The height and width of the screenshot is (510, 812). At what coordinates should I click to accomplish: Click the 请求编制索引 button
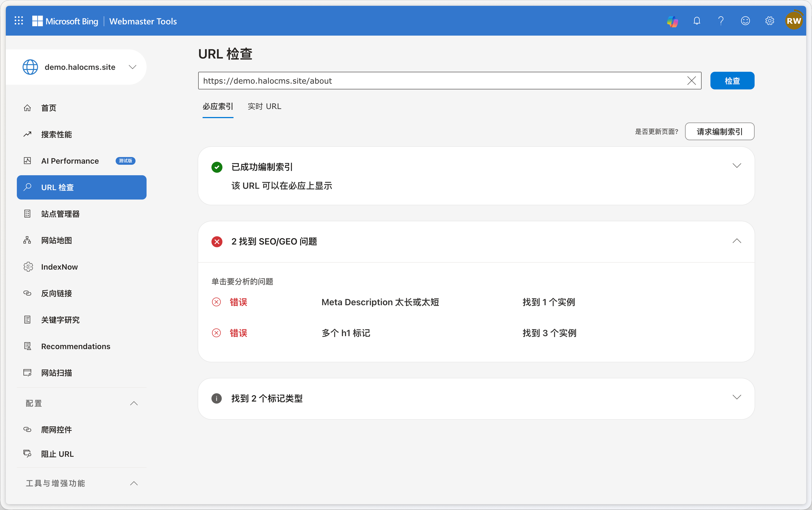tap(720, 131)
